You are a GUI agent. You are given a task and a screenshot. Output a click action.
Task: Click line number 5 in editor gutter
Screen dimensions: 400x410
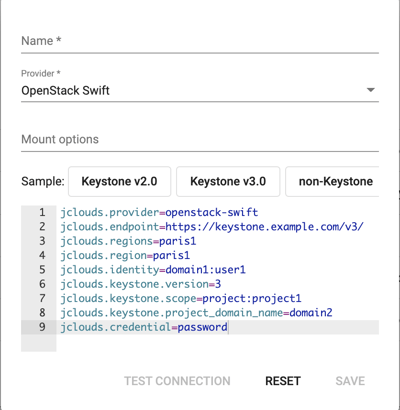pos(42,270)
